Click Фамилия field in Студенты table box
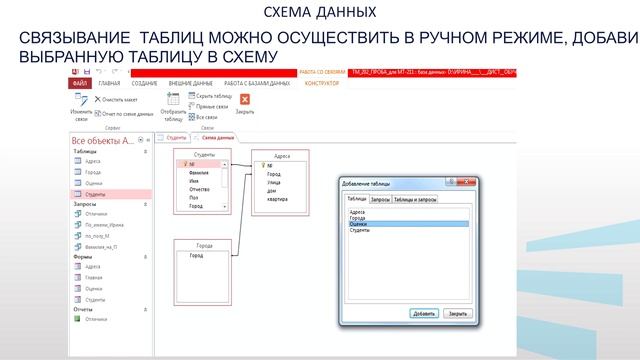 tap(199, 173)
